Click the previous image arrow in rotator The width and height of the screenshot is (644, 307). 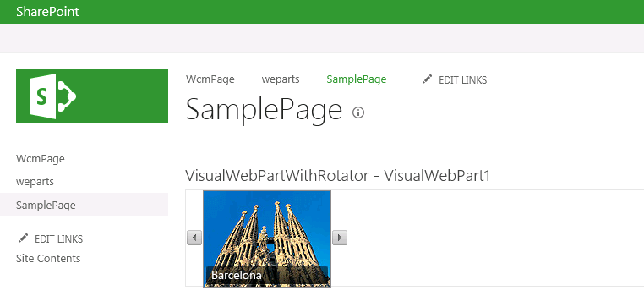[194, 238]
